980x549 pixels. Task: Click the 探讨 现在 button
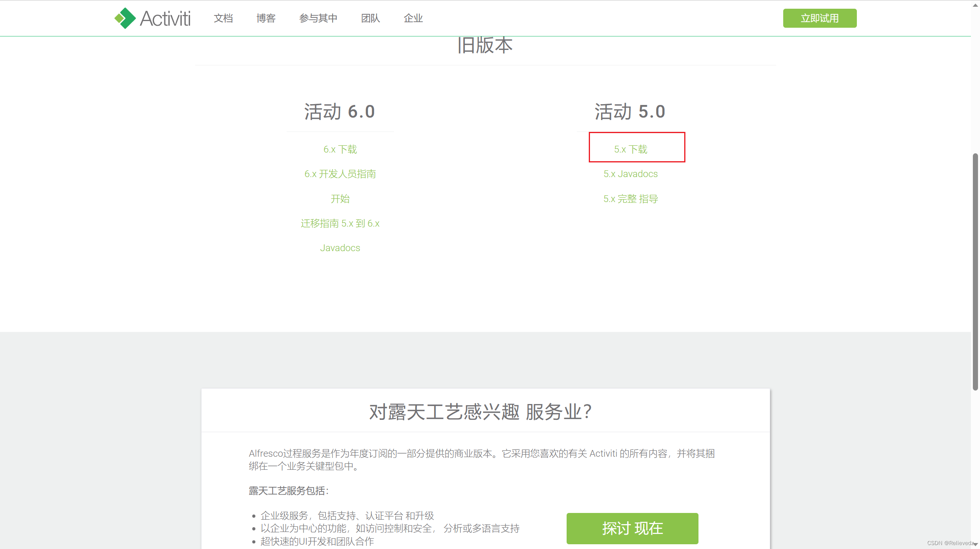click(x=632, y=528)
